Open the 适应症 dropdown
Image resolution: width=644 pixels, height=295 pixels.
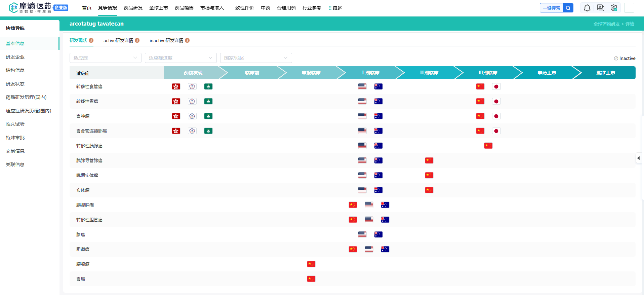click(105, 58)
